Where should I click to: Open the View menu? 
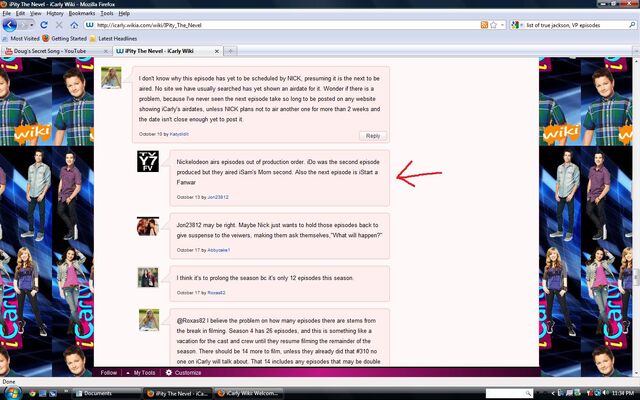(x=36, y=13)
